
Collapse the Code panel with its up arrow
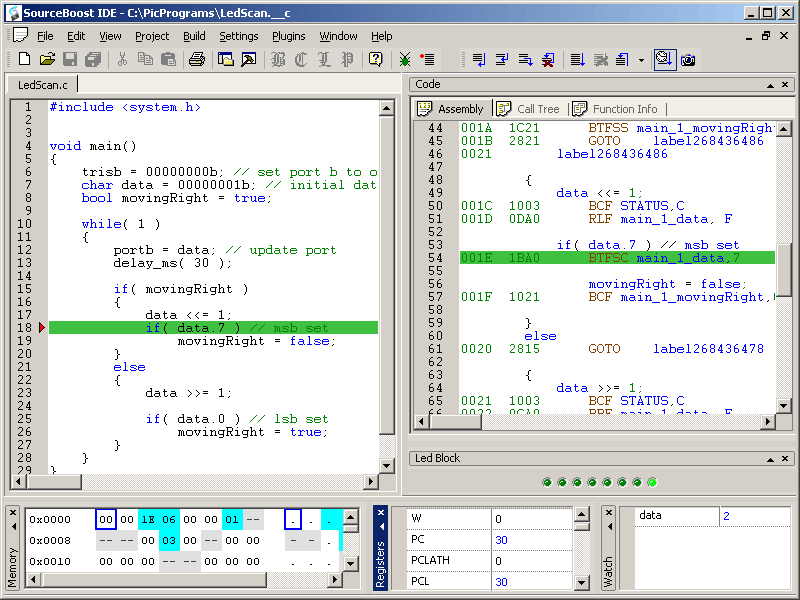(770, 85)
